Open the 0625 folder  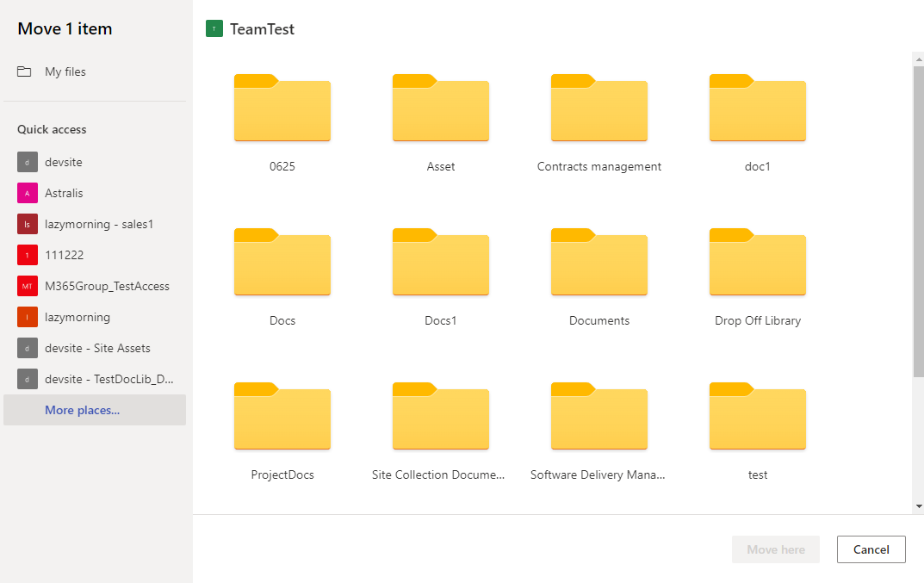point(282,109)
